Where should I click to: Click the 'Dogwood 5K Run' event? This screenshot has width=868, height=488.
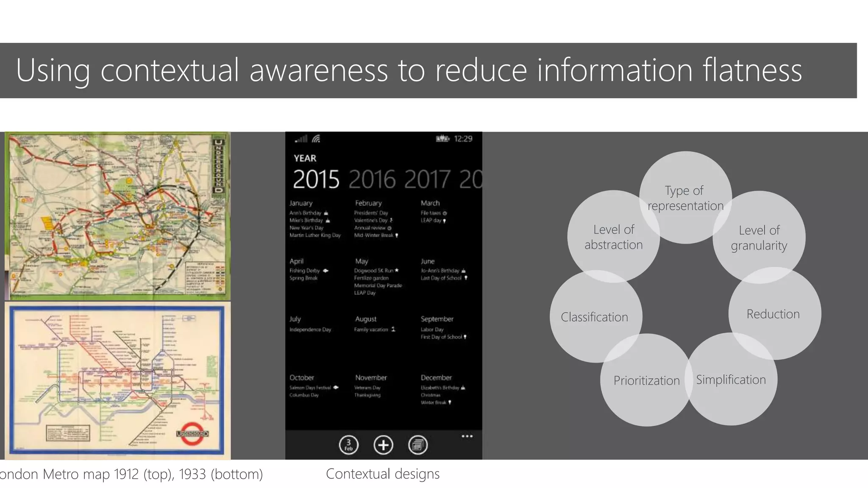376,271
